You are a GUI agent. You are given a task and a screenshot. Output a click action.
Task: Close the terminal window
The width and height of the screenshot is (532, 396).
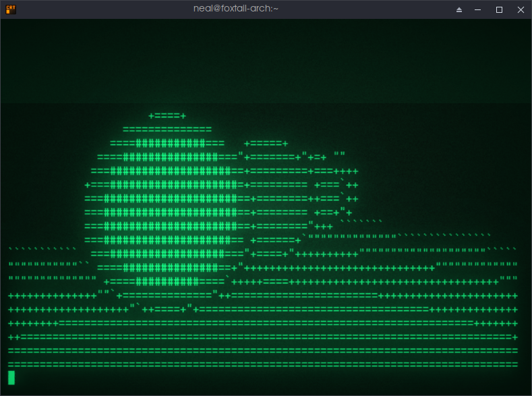coord(521,10)
